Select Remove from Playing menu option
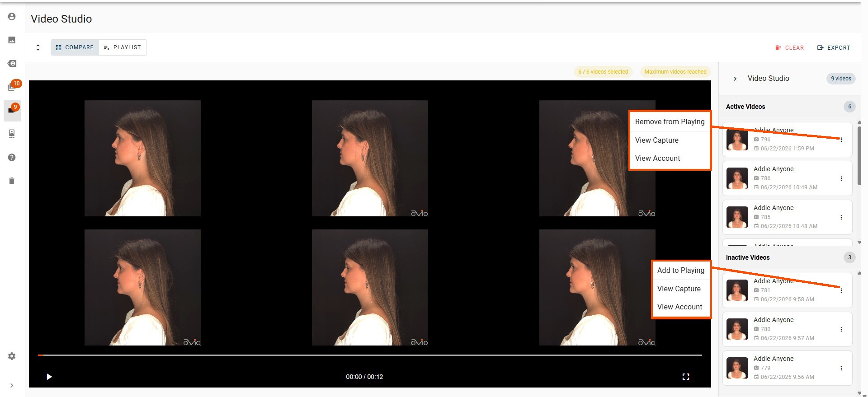 tap(670, 121)
